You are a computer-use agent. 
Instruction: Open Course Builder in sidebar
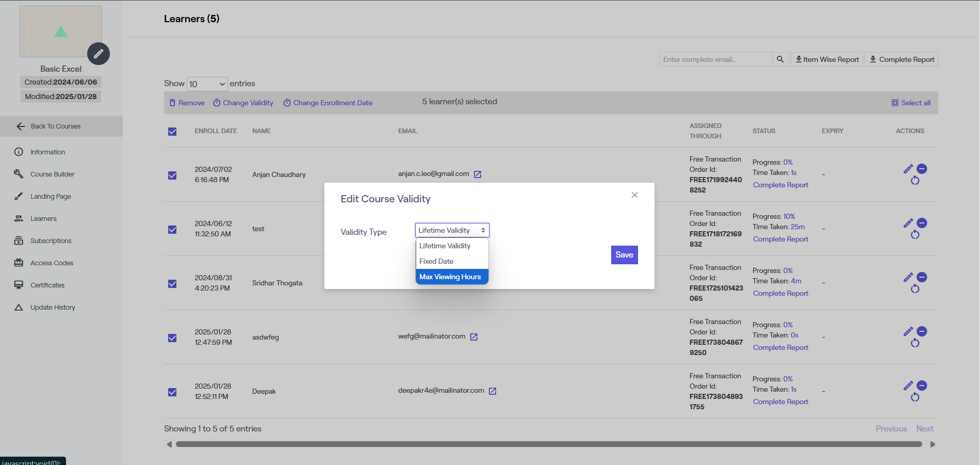click(x=52, y=174)
